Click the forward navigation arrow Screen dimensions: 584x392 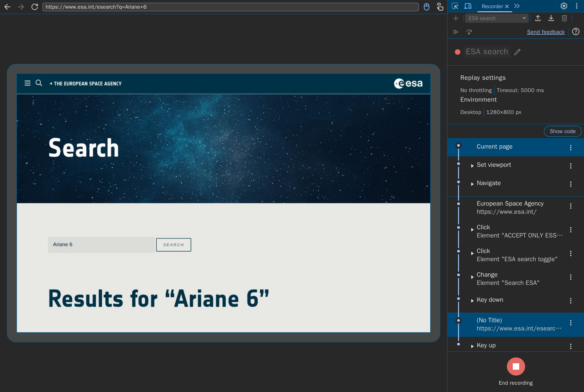coord(21,7)
